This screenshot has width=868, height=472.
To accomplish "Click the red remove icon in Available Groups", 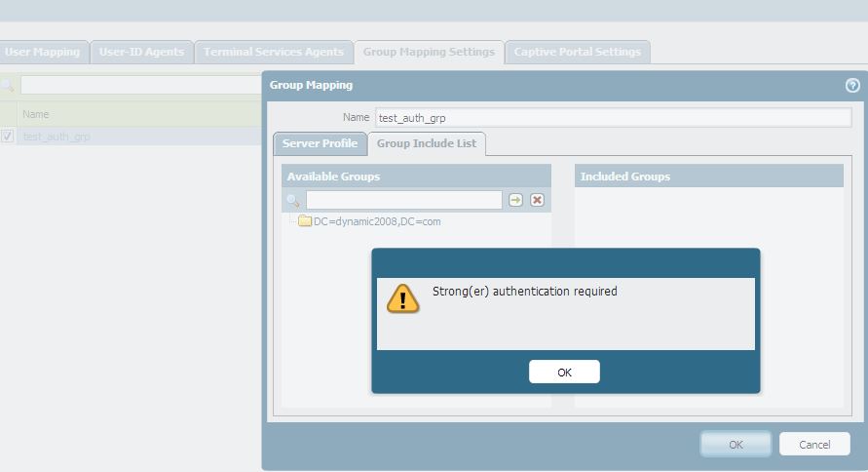I will pyautogui.click(x=537, y=200).
